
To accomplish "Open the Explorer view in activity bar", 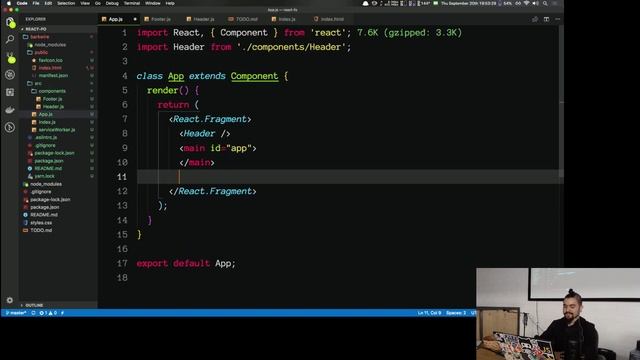I will point(10,22).
